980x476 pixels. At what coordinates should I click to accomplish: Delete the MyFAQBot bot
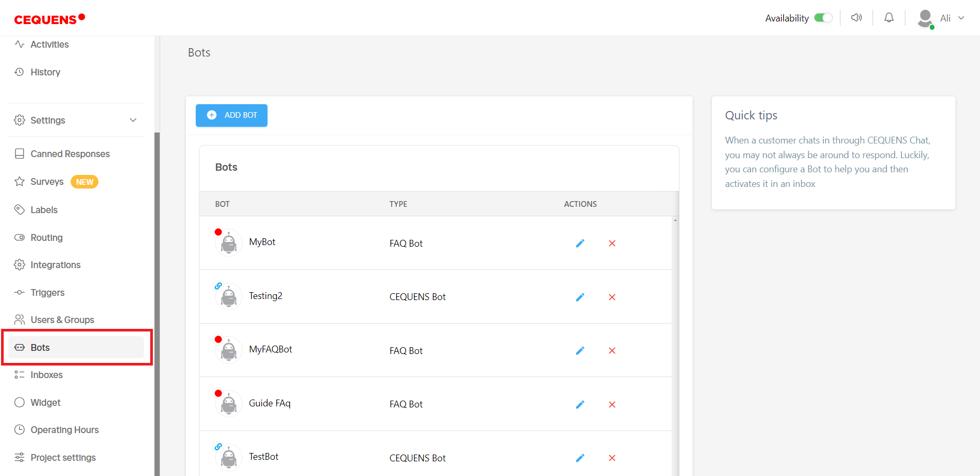tap(612, 350)
